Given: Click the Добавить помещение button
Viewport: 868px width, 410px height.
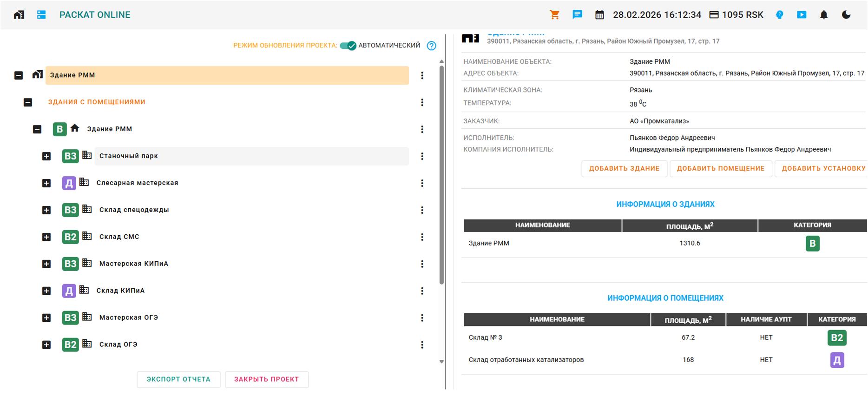Looking at the screenshot, I should point(720,169).
